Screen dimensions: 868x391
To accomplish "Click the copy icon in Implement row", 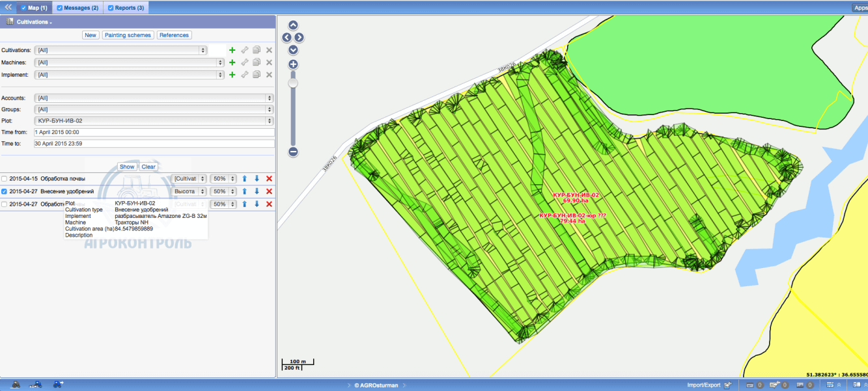I will click(257, 75).
